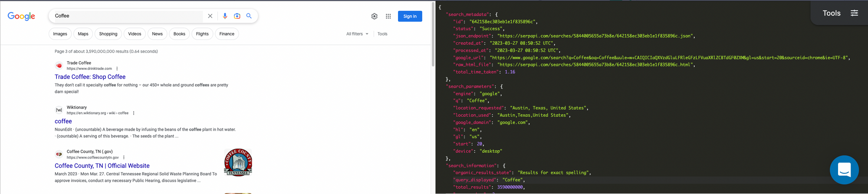Start voice search with microphone icon

(225, 16)
